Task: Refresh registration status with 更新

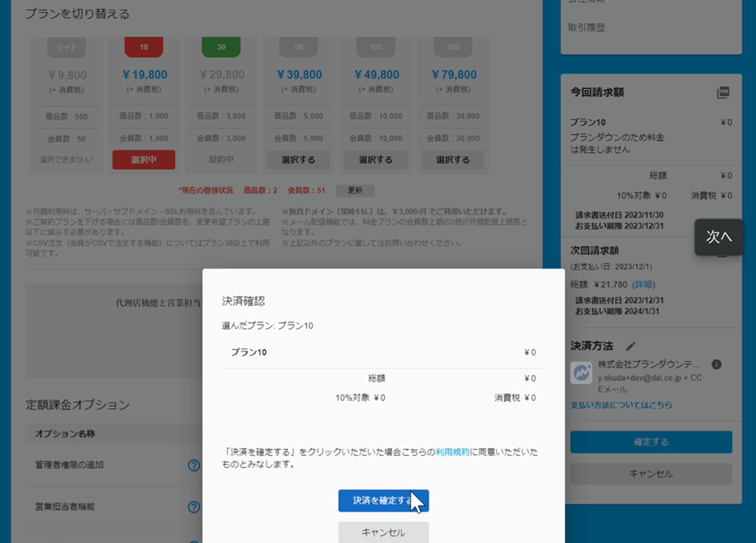Action: click(x=355, y=191)
